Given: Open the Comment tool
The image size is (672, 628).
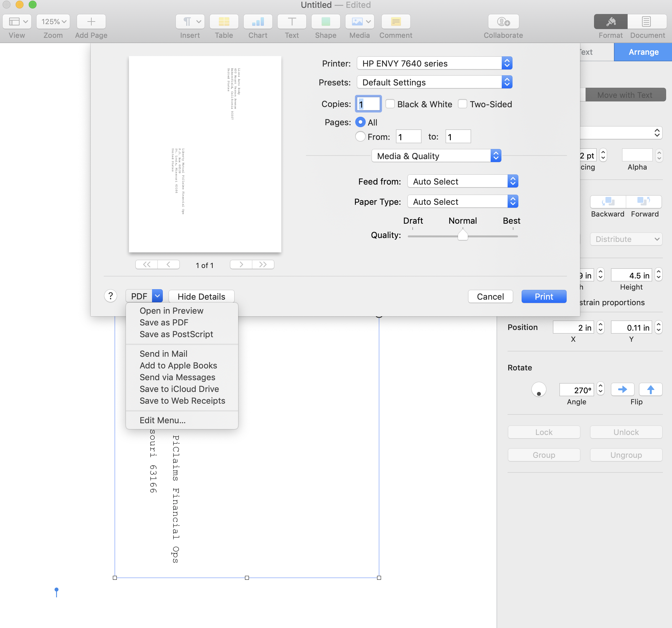Looking at the screenshot, I should click(x=395, y=22).
